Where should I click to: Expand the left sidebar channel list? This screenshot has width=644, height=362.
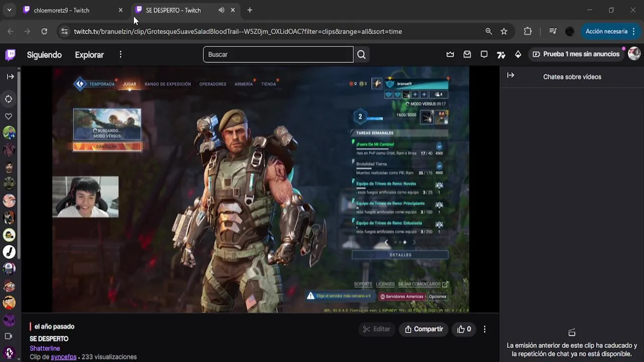point(10,76)
